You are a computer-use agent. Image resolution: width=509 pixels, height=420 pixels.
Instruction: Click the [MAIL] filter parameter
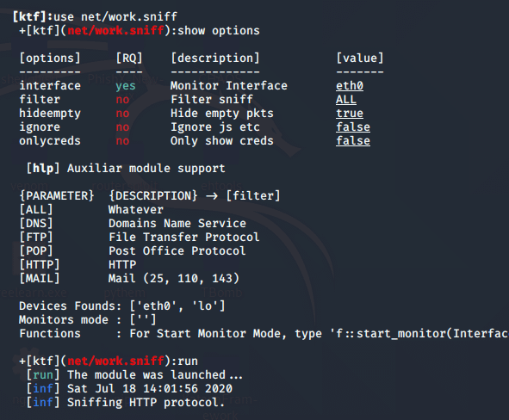tap(40, 278)
